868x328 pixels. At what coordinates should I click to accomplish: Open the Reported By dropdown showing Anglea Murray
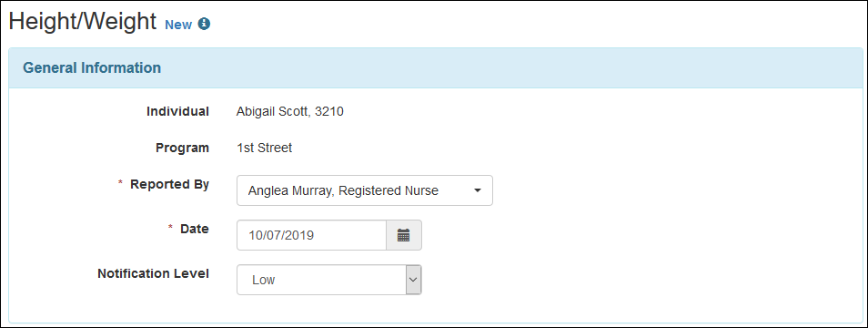pyautogui.click(x=364, y=190)
